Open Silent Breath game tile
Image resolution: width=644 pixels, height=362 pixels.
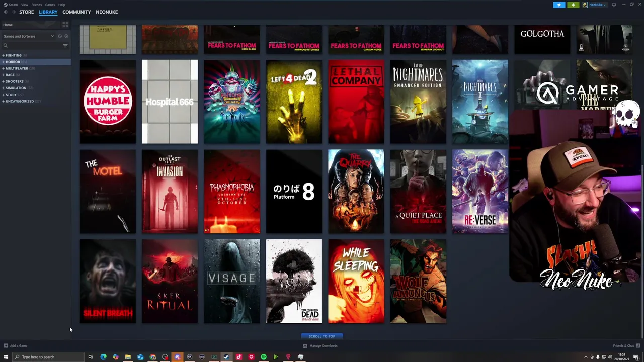(x=108, y=281)
